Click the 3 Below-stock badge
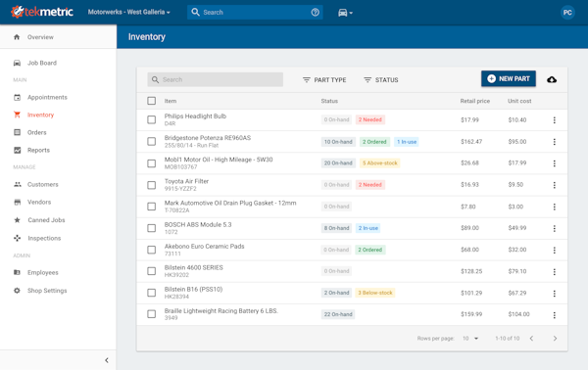 coord(375,293)
